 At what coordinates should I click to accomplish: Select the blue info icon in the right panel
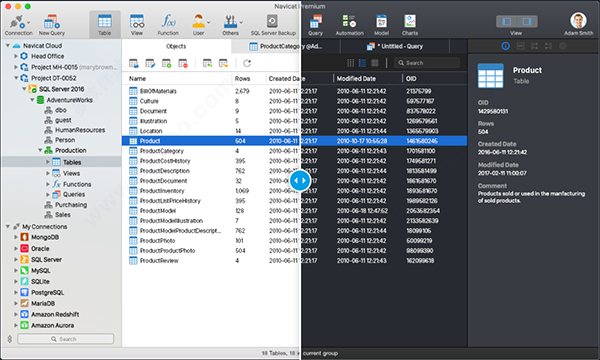click(x=505, y=46)
